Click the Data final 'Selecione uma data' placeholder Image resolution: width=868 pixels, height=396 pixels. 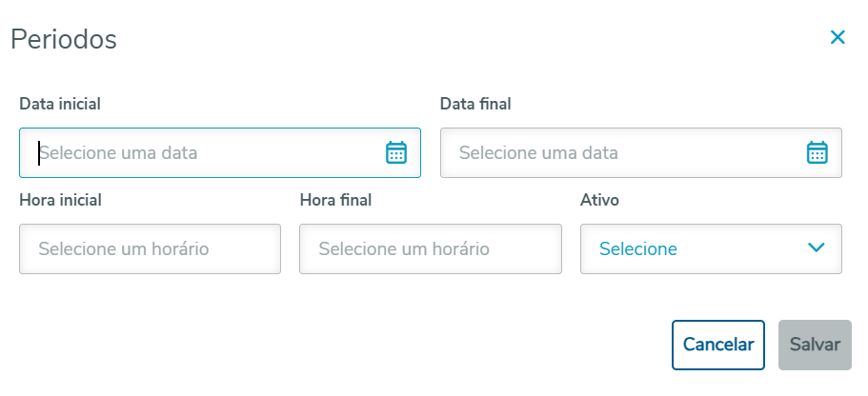coord(538,152)
